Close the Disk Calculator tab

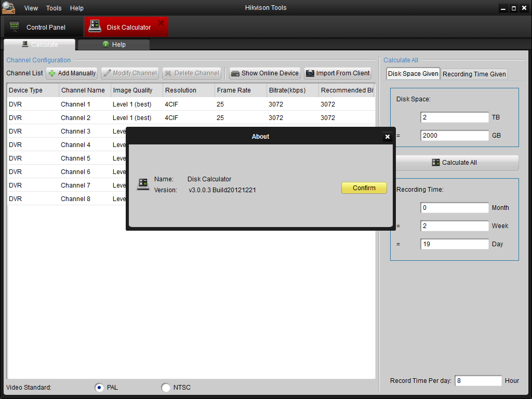point(161,23)
